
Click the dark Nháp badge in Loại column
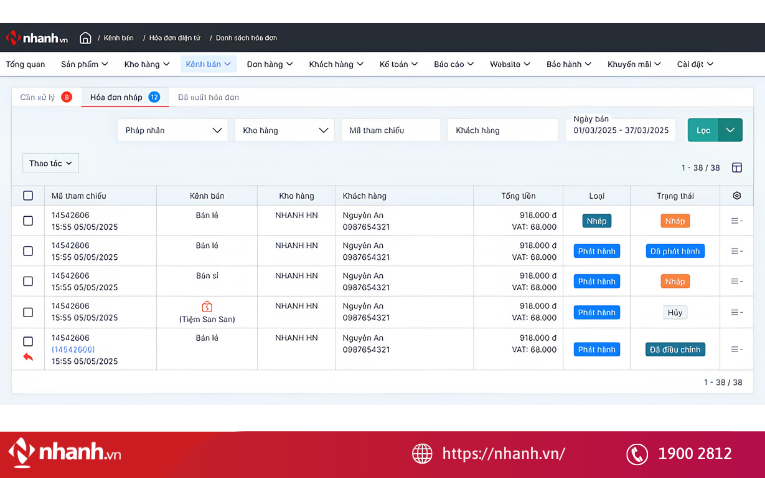(x=596, y=221)
